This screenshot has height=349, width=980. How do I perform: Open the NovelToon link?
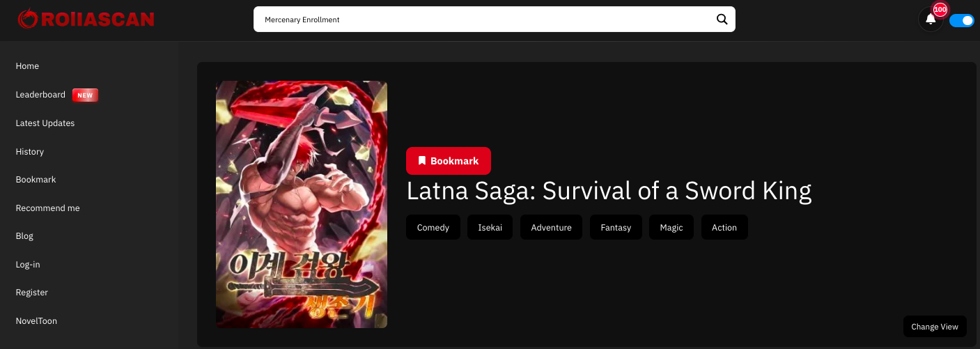coord(36,321)
